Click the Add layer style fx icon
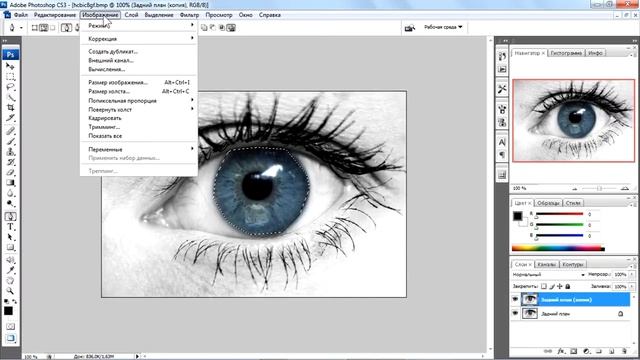Image resolution: width=640 pixels, height=360 pixels. 561,351
